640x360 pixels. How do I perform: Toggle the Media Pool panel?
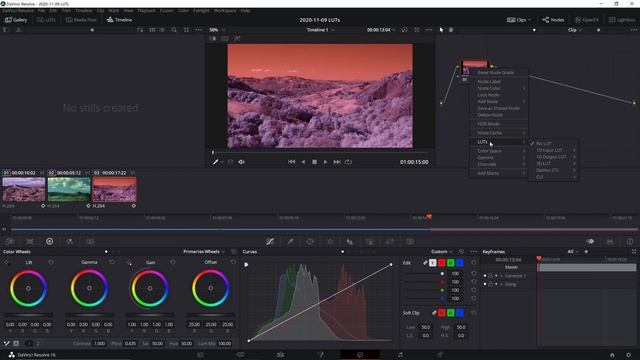[x=81, y=20]
